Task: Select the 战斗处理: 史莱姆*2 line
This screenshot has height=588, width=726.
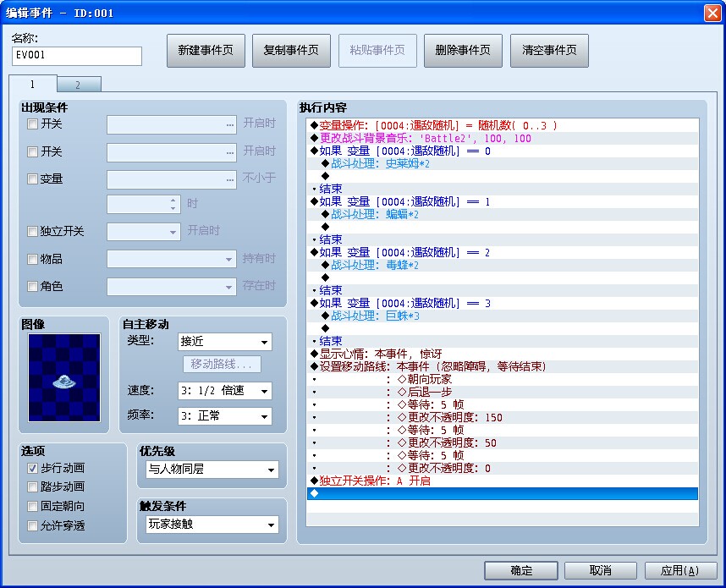Action: point(503,164)
